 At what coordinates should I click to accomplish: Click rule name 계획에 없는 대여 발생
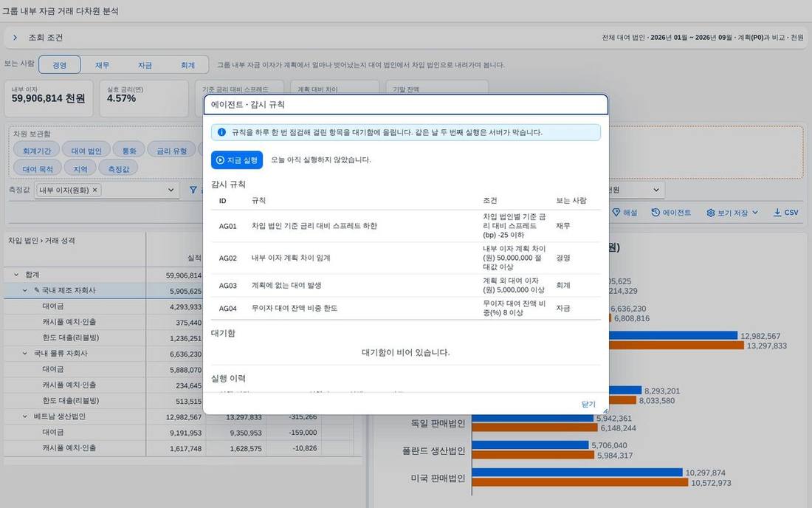click(x=286, y=285)
